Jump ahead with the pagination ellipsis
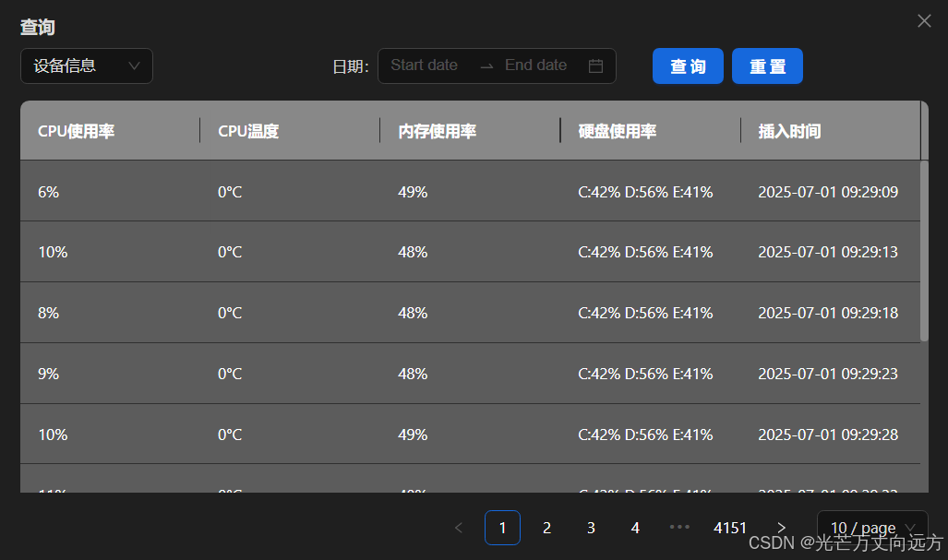 pyautogui.click(x=679, y=528)
